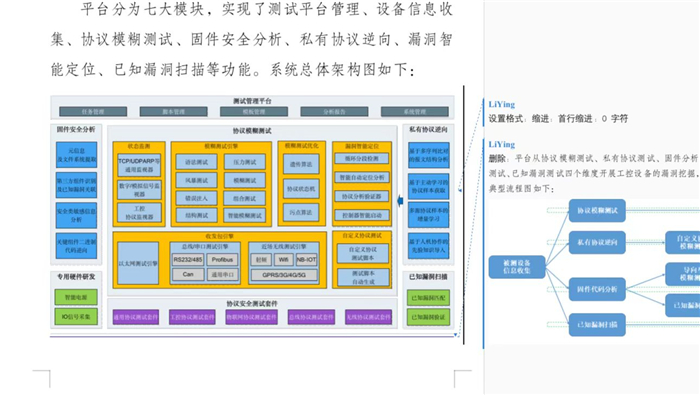Select the 以太网测试引擎 box
The image size is (700, 395).
pos(138,263)
